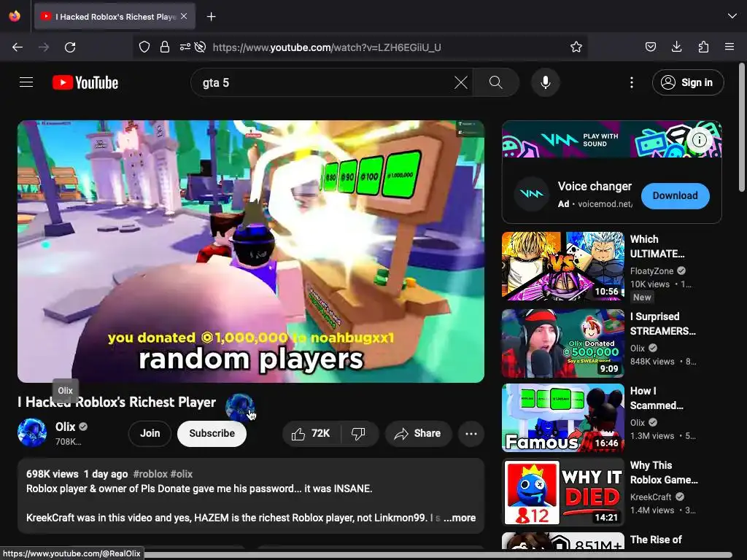View site security padlock info
The width and height of the screenshot is (747, 560).
165,47
